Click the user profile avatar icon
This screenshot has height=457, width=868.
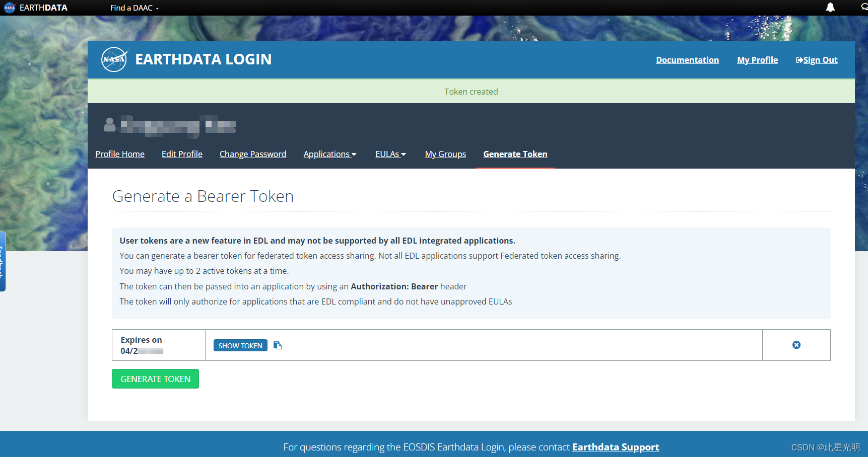(x=109, y=125)
